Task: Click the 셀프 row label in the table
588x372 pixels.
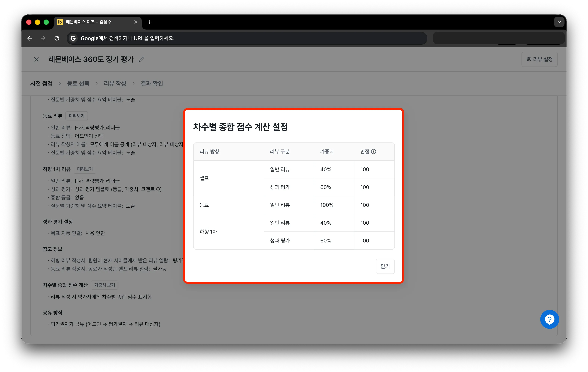Action: 204,178
